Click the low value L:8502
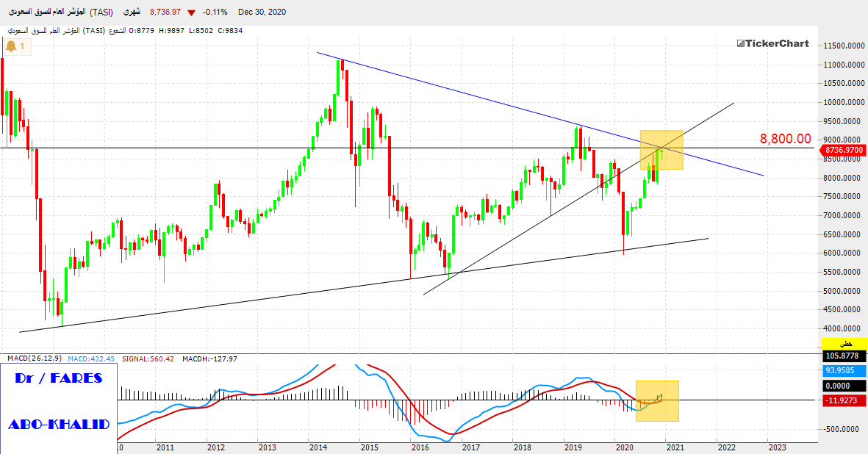Image resolution: width=868 pixels, height=454 pixels. [x=201, y=30]
